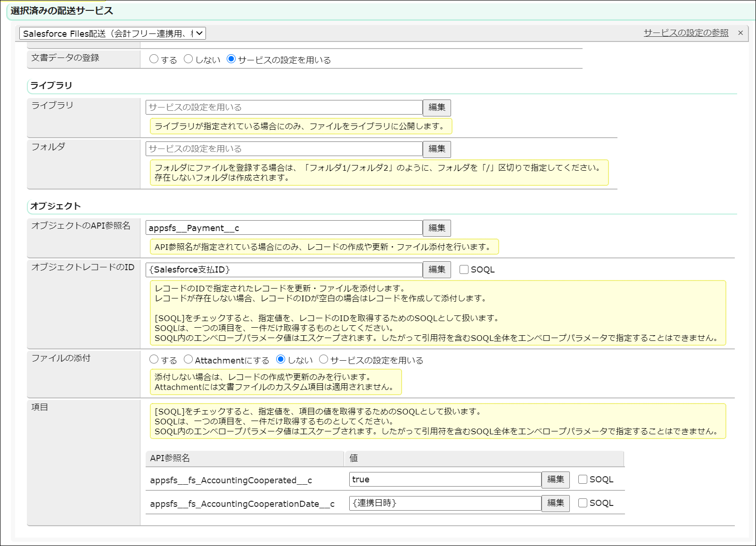The image size is (756, 546).
Task: Choose サービスの設定を用いる for 文書データの登録
Action: (231, 59)
